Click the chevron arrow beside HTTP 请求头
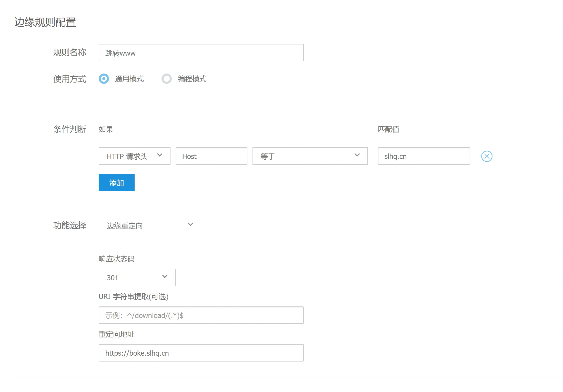Viewport: 563px width, 392px height. pyautogui.click(x=159, y=155)
